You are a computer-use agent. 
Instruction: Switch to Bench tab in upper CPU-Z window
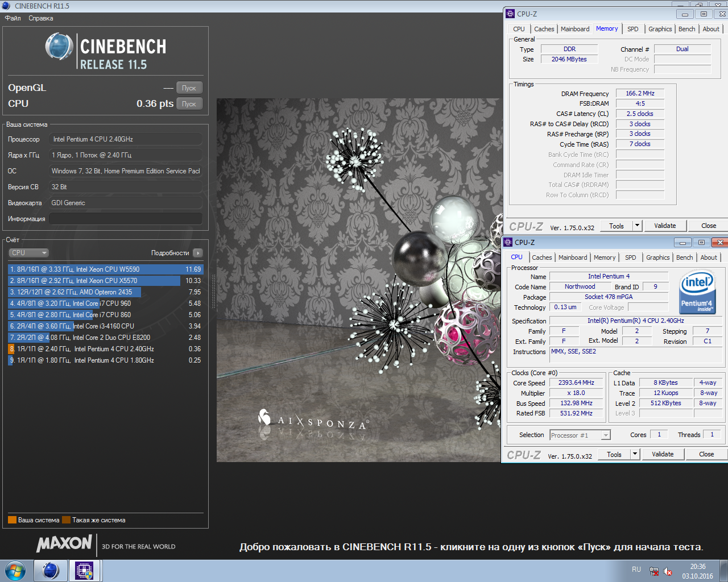[x=687, y=29]
